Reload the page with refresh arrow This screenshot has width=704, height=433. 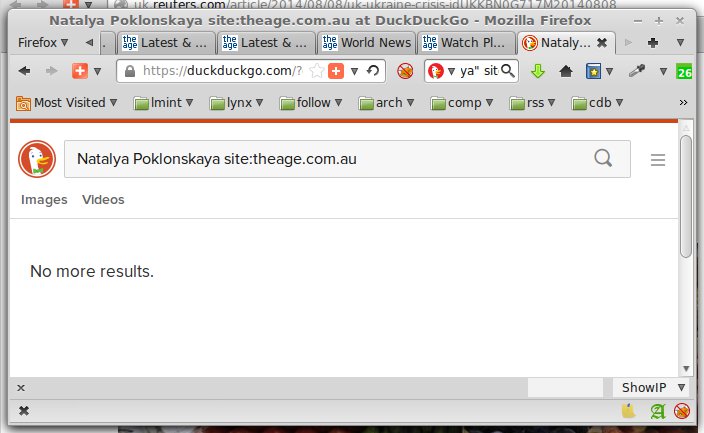click(x=373, y=71)
